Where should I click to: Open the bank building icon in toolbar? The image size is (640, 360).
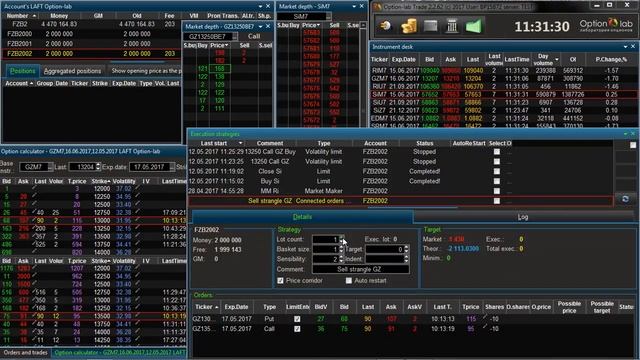pyautogui.click(x=452, y=26)
